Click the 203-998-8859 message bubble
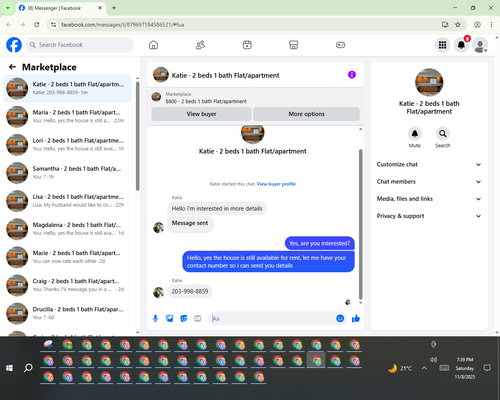Screen dimensions: 500x400 point(190,291)
